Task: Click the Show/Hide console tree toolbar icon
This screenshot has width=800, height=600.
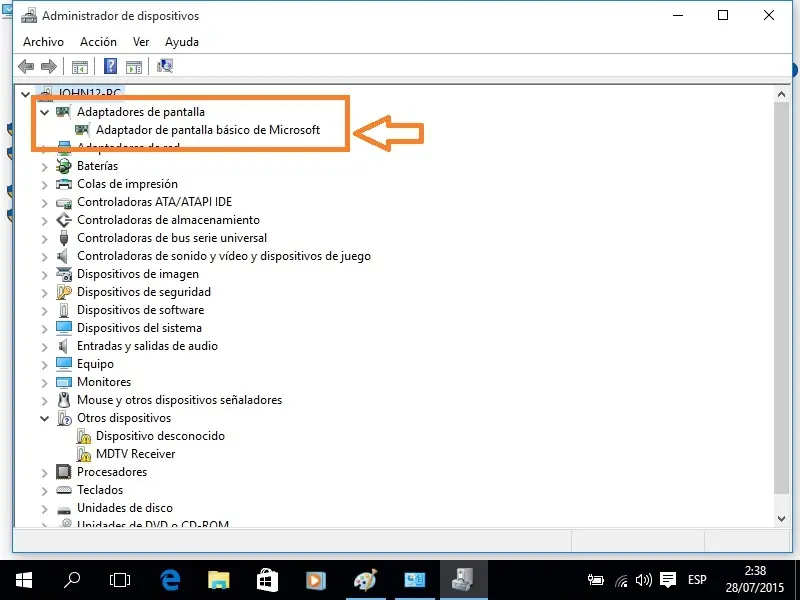Action: pyautogui.click(x=80, y=66)
